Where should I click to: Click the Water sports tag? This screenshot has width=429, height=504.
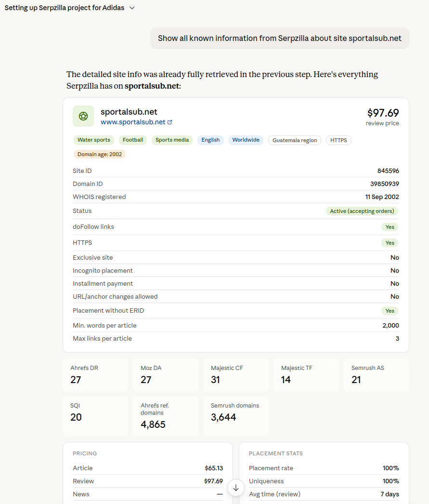click(94, 140)
